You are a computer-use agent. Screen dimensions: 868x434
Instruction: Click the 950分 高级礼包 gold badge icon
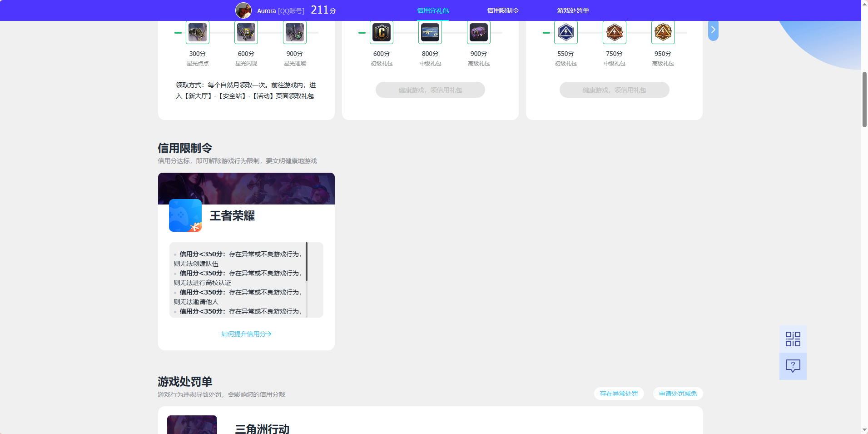click(663, 32)
